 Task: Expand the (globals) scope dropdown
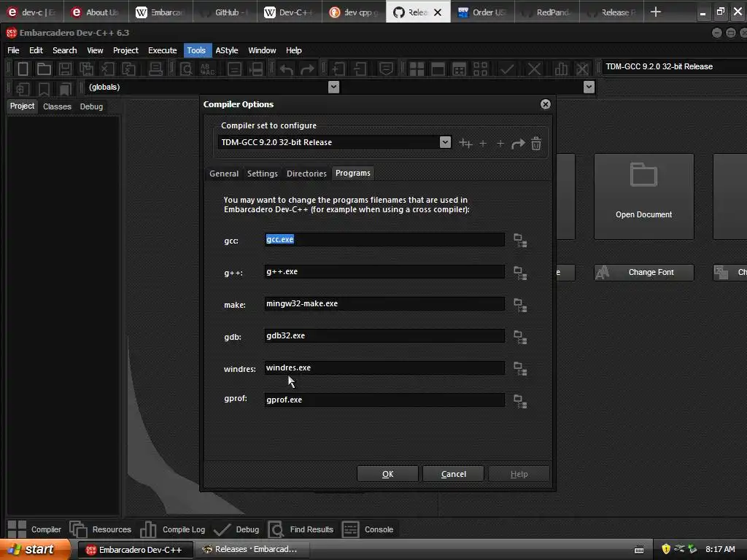[333, 87]
